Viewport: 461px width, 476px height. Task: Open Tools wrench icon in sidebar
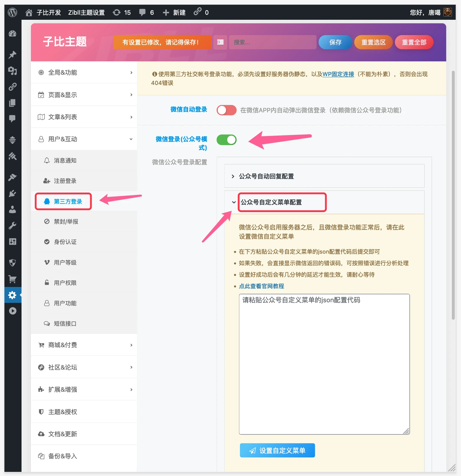pos(12,226)
